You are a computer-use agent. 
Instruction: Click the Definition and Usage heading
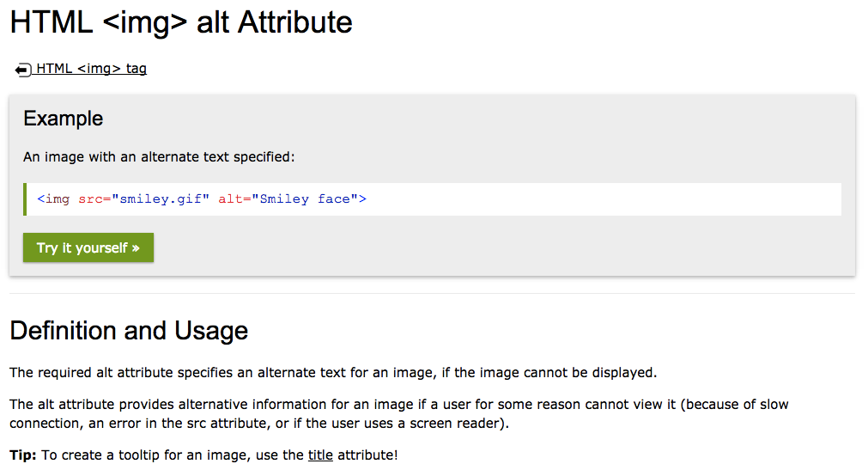[x=129, y=331]
